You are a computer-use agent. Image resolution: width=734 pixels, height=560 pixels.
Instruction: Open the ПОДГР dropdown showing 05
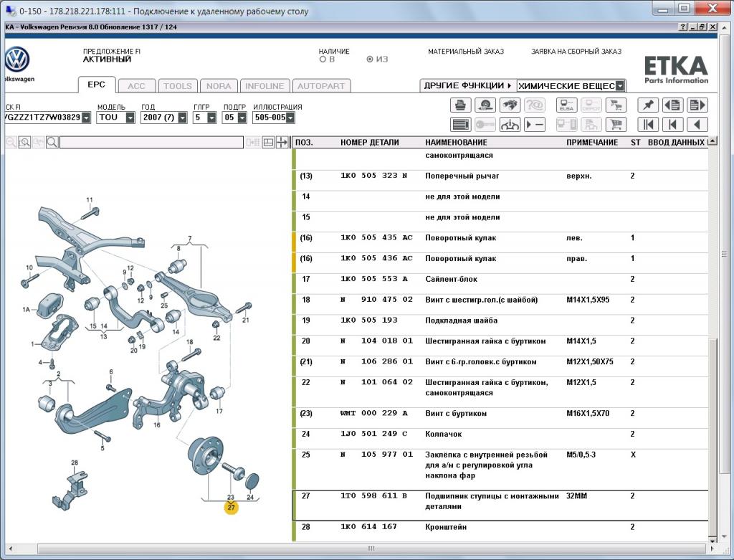click(x=242, y=118)
